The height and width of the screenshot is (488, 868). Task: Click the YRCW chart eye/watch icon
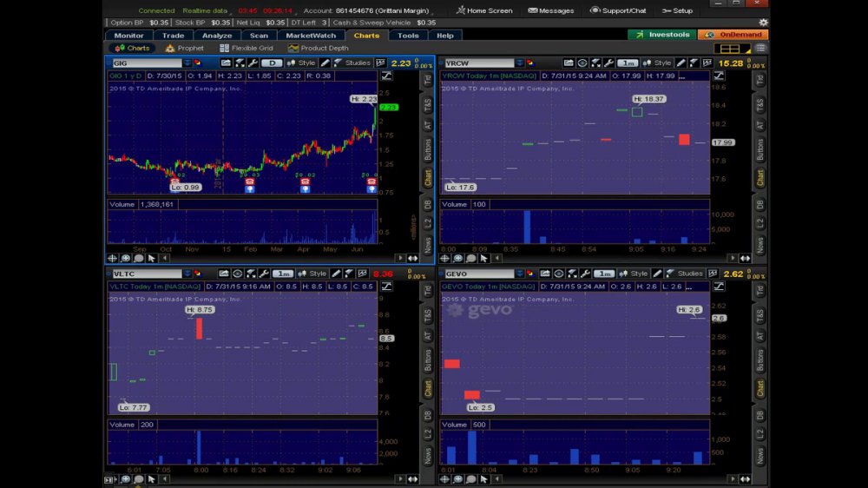pyautogui.click(x=582, y=63)
